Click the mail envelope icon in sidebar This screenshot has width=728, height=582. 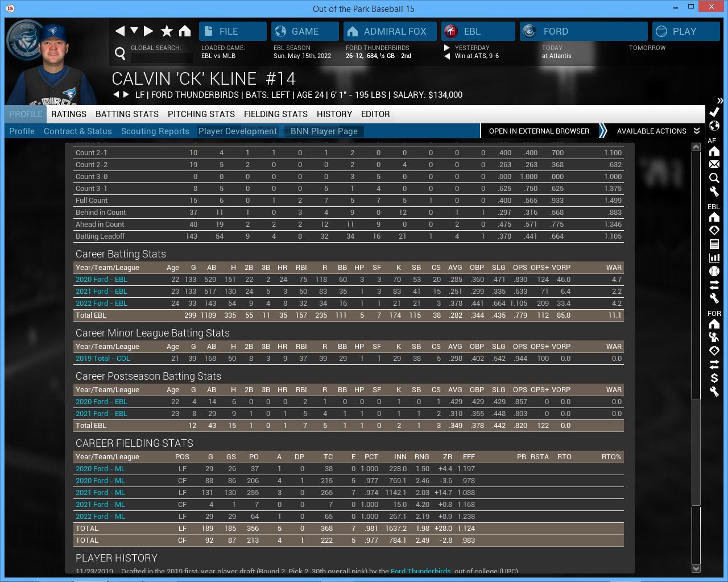click(714, 164)
